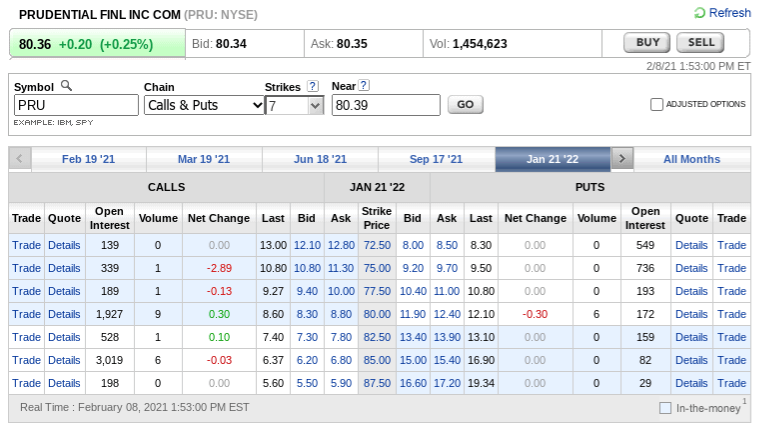Click call open interest value 1,927
This screenshot has width=757, height=426.
click(110, 314)
